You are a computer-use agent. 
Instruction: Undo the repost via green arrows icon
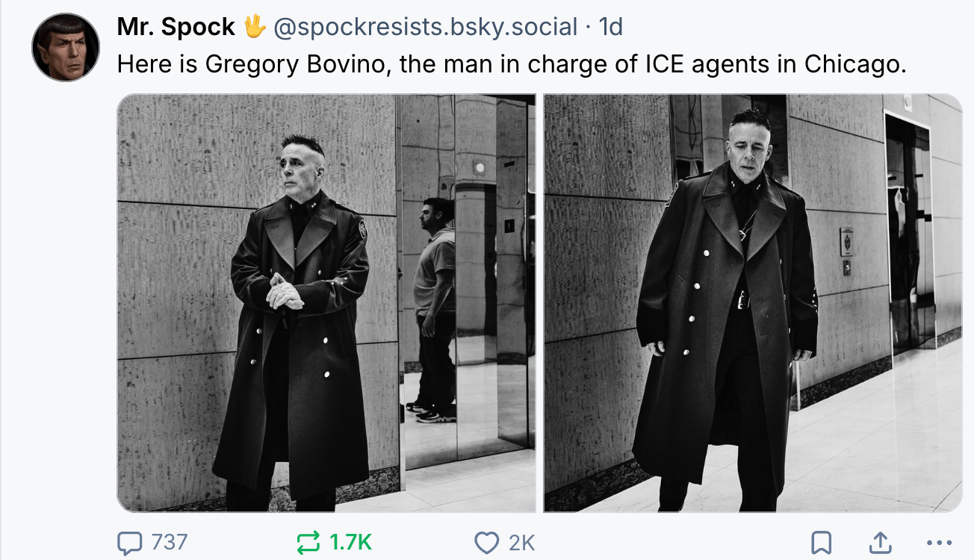click(x=308, y=543)
